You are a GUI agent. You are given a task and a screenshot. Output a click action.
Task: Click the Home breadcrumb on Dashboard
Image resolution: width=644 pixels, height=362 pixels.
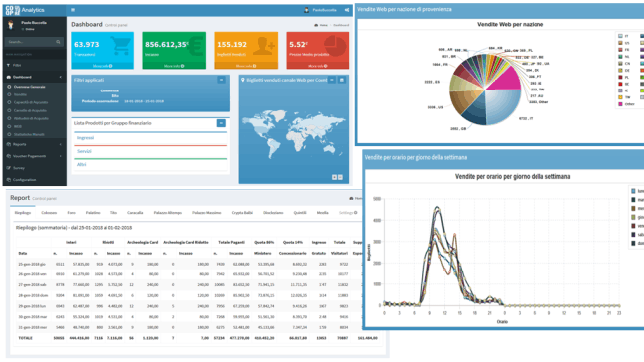322,25
